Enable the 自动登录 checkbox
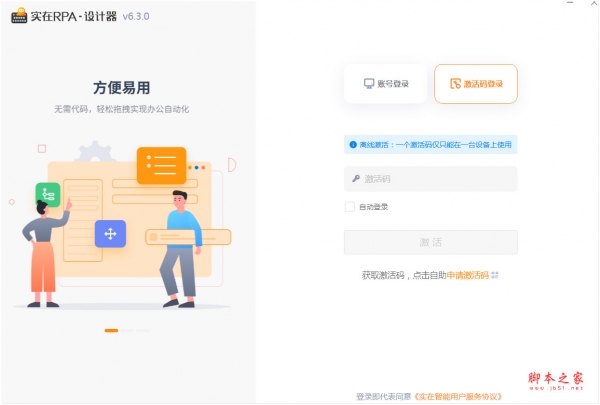600x405 pixels. tap(350, 207)
